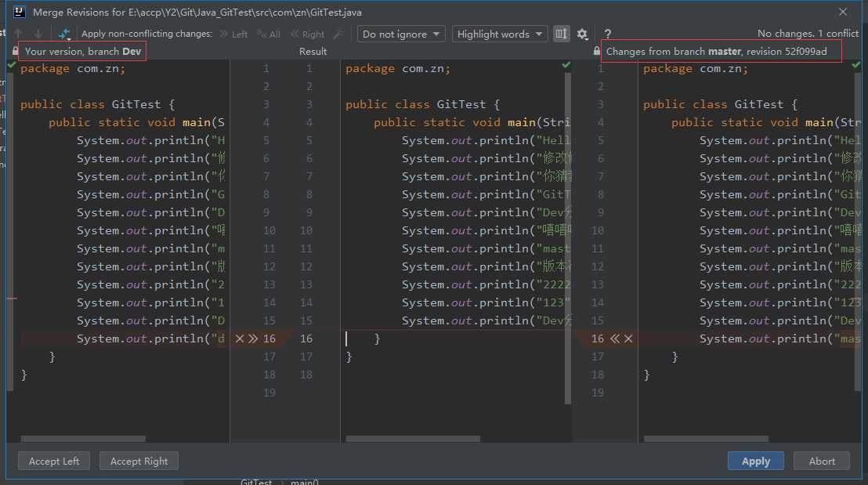Click main() breadcrumb in window behind dialog

[305, 482]
